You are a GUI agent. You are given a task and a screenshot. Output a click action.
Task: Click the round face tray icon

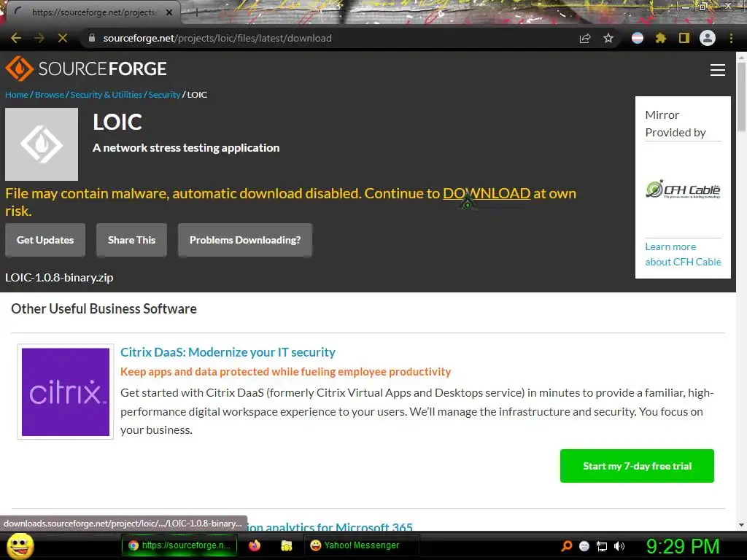584,546
